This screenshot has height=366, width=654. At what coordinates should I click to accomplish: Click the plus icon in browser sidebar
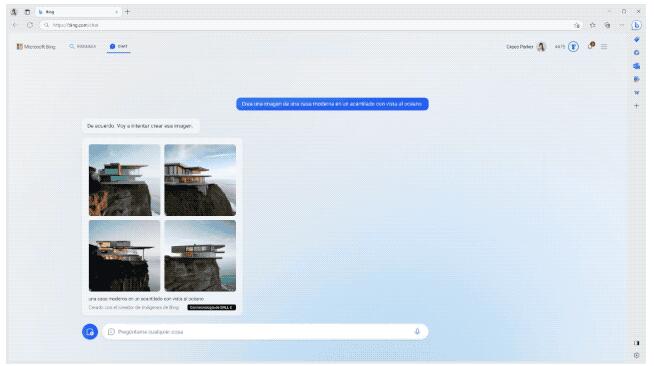636,106
